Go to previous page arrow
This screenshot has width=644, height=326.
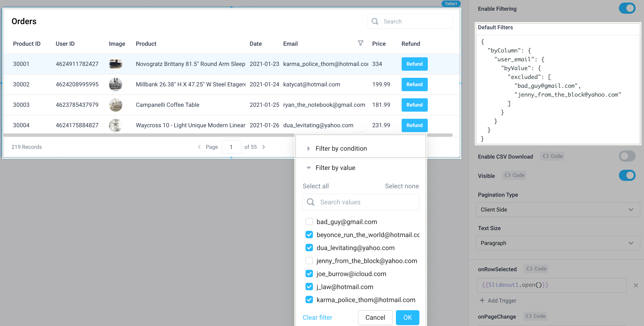click(199, 147)
